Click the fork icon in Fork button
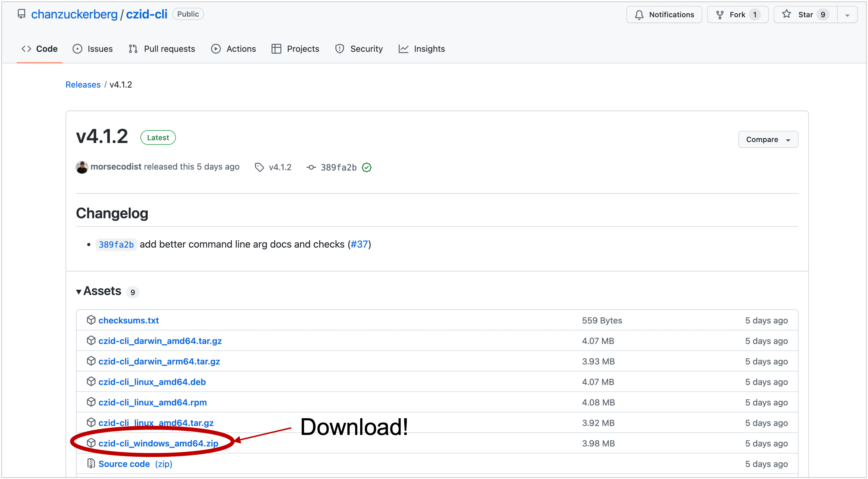The image size is (868, 479). [x=720, y=14]
